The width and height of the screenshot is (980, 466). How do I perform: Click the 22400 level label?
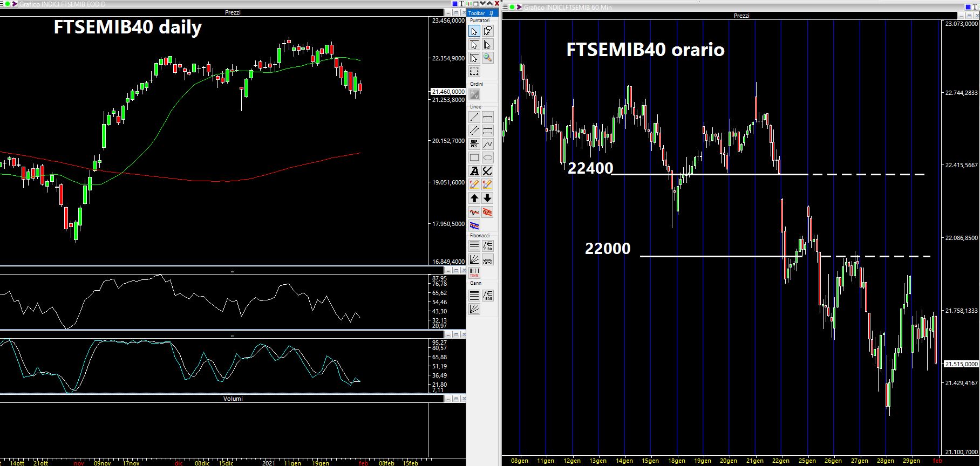tap(590, 169)
